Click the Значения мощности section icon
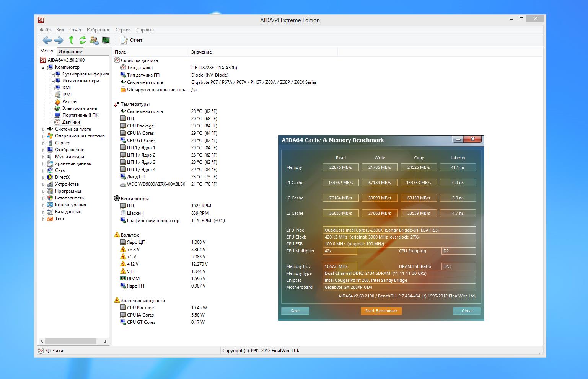This screenshot has width=588, height=379. point(117,300)
